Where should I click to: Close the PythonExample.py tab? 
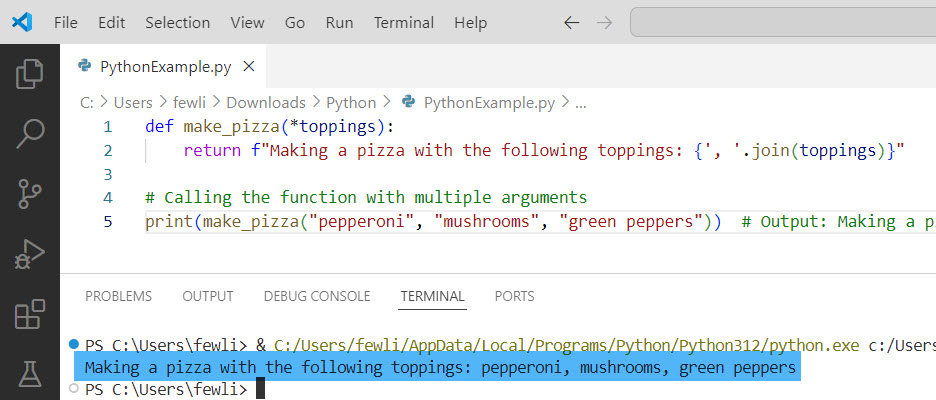[x=249, y=66]
